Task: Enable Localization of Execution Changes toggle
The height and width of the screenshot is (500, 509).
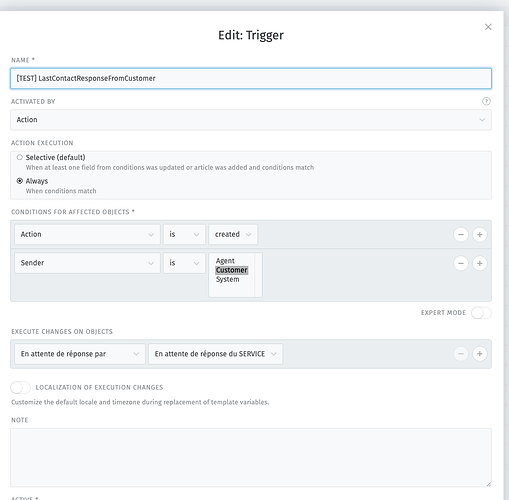Action: (x=20, y=387)
